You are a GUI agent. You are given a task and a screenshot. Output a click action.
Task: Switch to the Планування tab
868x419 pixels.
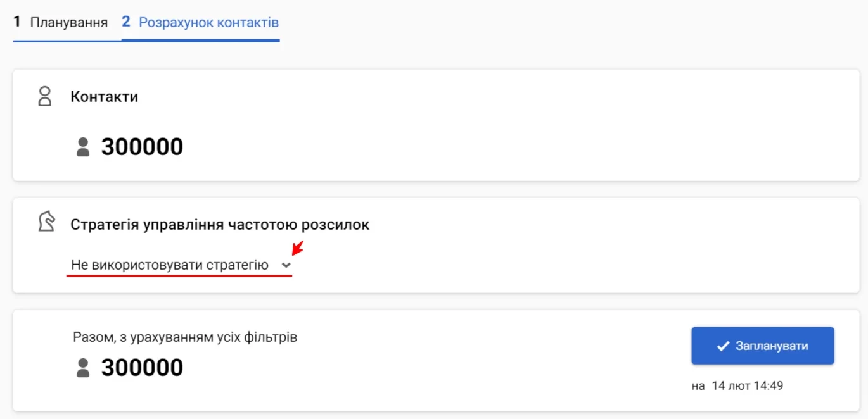coord(61,23)
